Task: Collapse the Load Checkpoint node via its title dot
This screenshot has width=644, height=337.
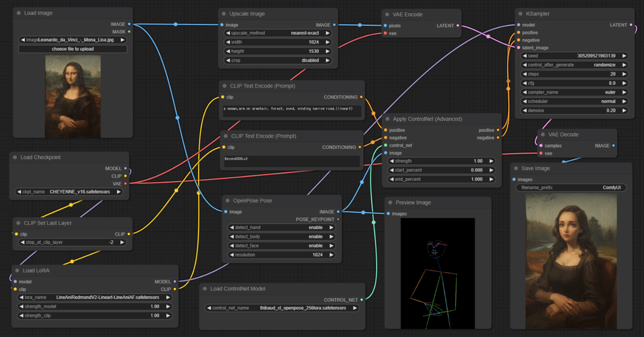Action: pos(16,157)
